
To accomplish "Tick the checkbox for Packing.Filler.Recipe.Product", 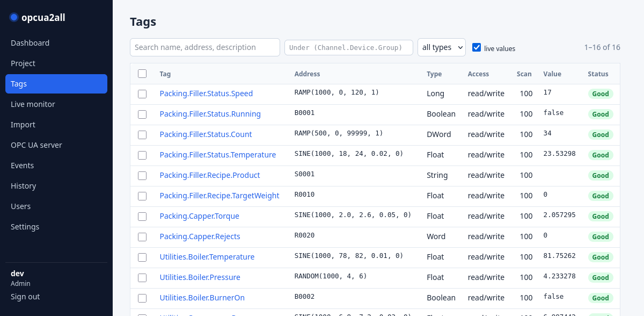I will (x=142, y=176).
